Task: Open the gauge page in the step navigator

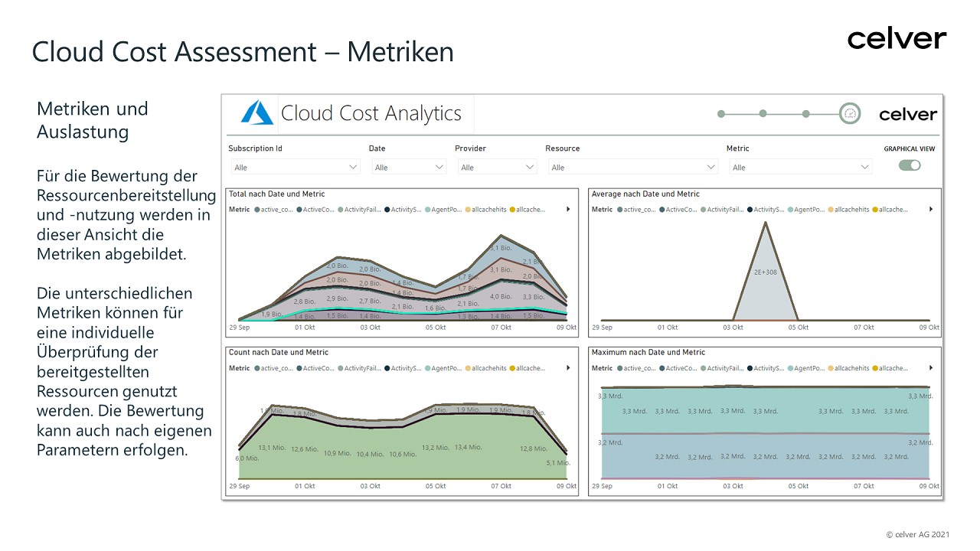Action: point(850,114)
